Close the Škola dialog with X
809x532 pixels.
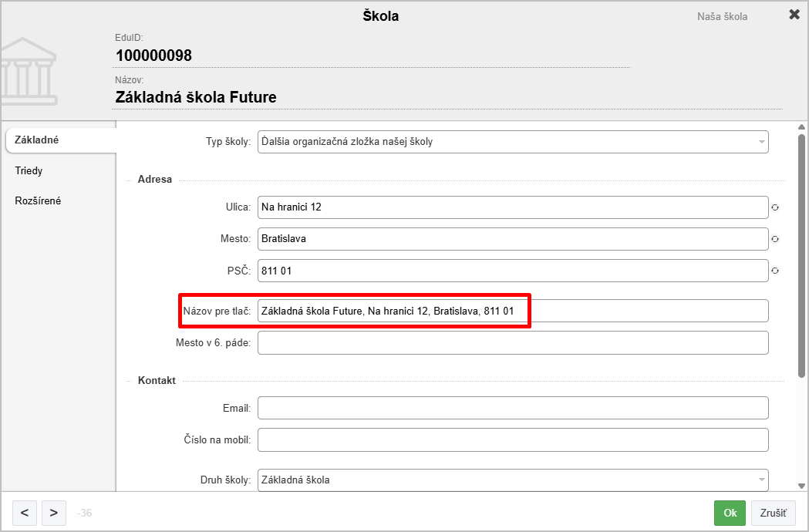(794, 15)
